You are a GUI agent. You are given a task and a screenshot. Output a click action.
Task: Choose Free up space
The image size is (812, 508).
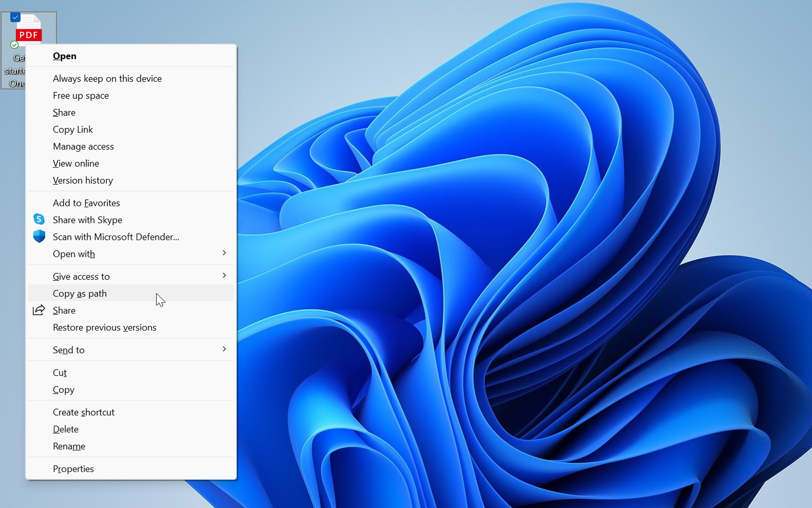(x=131, y=96)
